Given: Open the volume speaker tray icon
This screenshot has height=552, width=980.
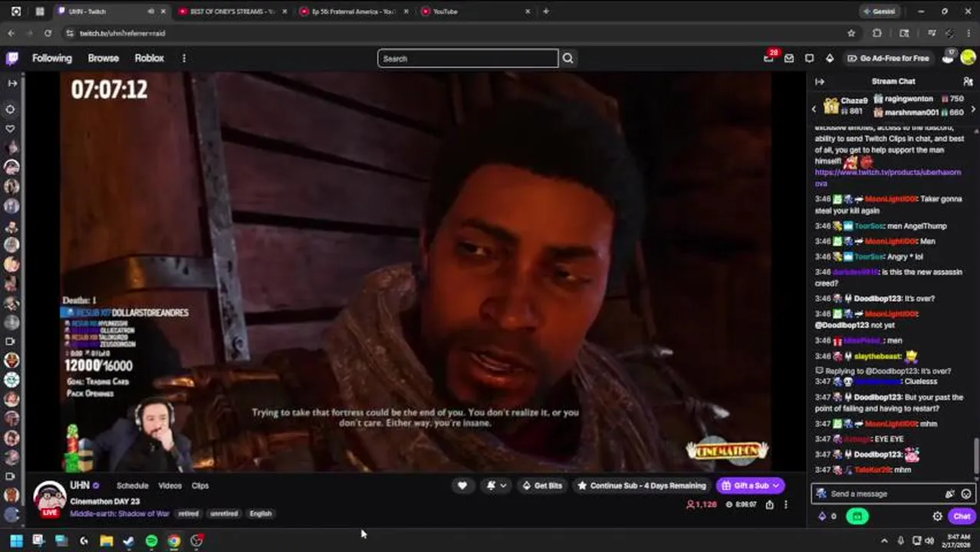Looking at the screenshot, I should pos(929,540).
